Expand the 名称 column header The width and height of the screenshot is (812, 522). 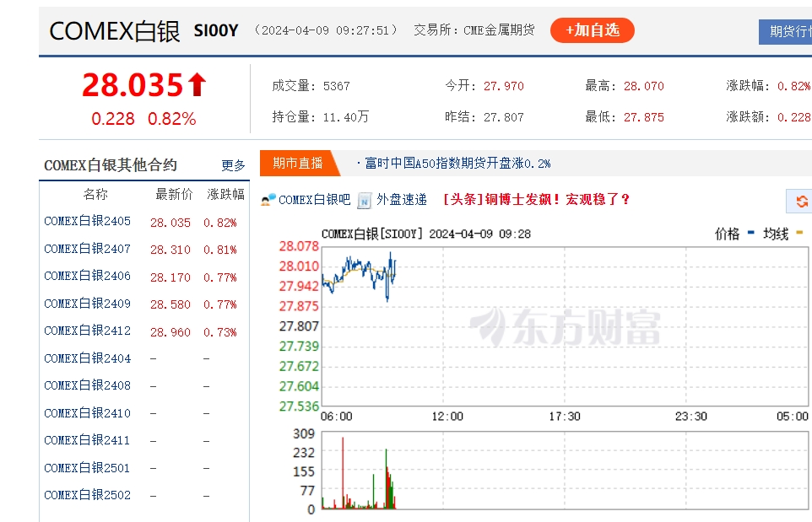pos(95,193)
